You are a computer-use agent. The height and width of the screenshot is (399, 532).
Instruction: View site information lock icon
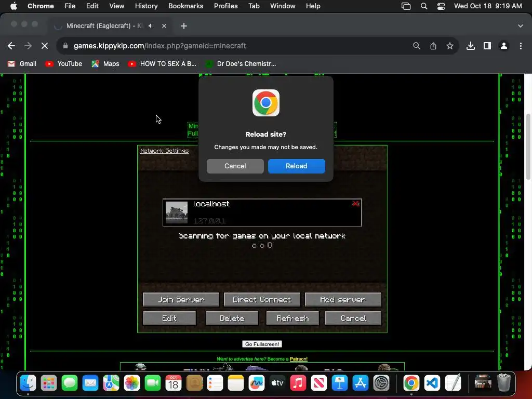(65, 46)
